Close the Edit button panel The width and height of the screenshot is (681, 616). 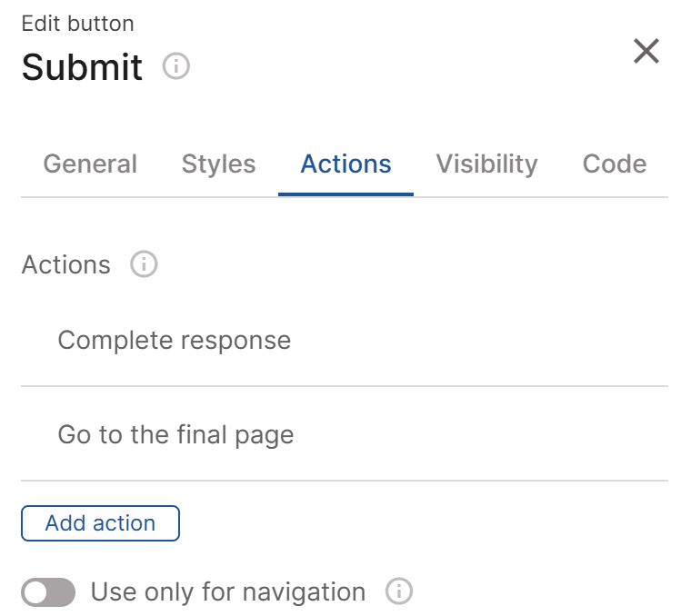(x=646, y=51)
